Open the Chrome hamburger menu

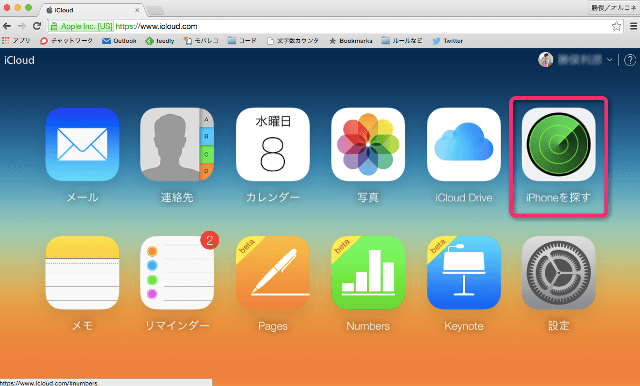(x=633, y=26)
